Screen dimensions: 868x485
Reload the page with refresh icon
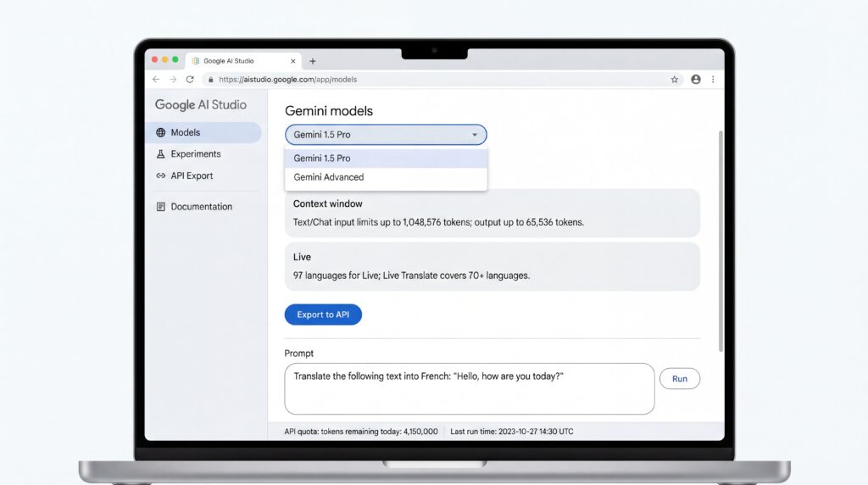coord(190,79)
